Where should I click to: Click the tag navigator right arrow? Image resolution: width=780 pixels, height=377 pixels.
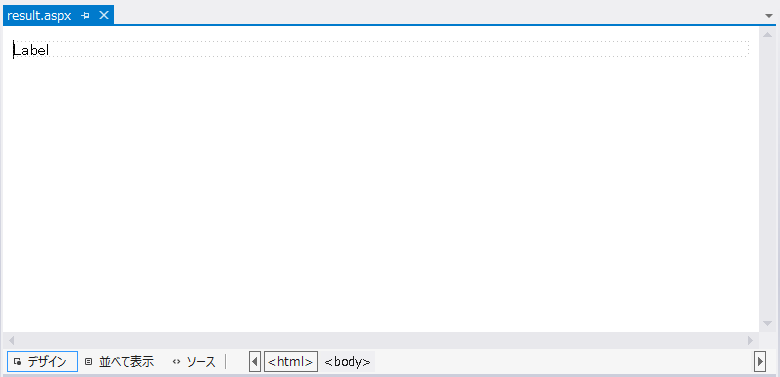pos(760,362)
